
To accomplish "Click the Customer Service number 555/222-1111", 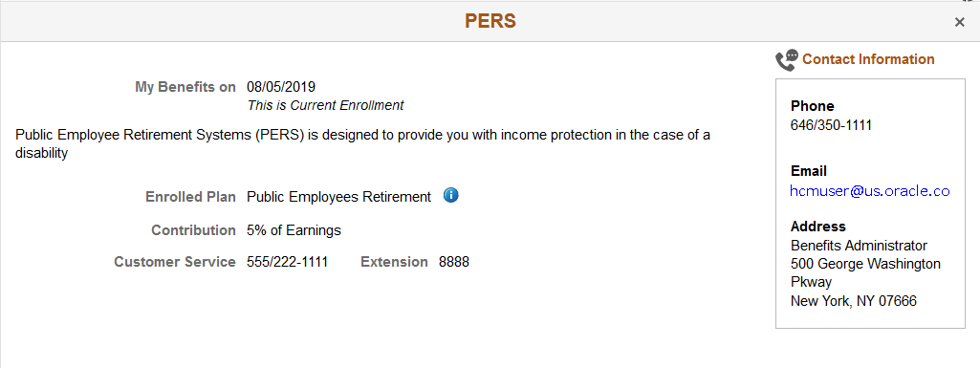I will [x=288, y=262].
